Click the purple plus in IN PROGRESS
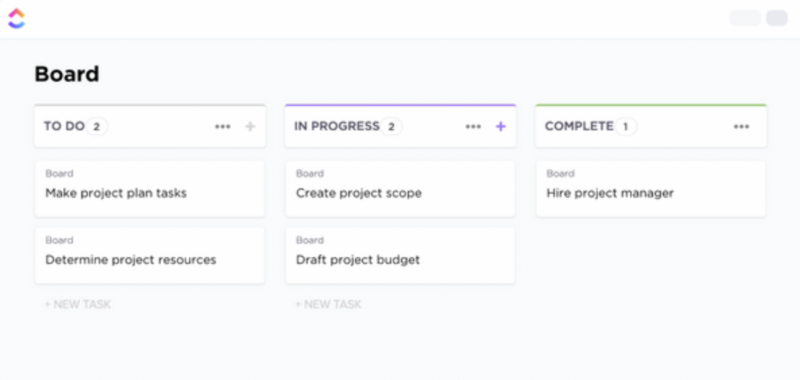Viewport: 800px width, 380px height. 501,126
